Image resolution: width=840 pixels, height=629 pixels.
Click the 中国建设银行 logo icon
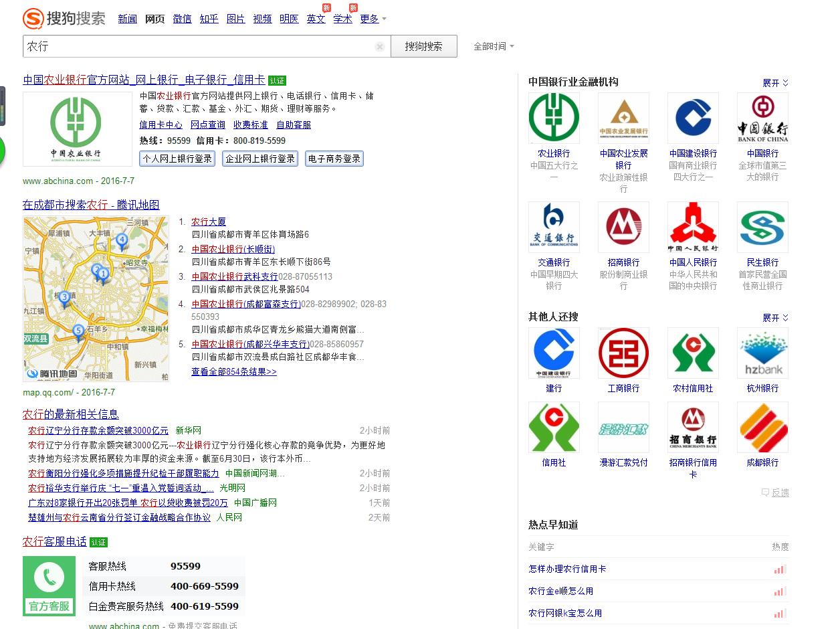point(693,118)
